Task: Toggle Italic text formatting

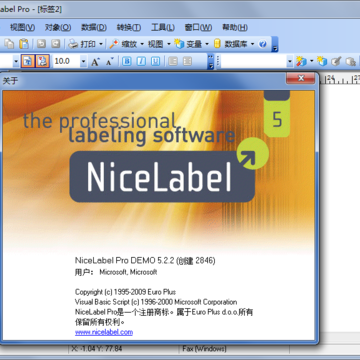Action: 141,61
